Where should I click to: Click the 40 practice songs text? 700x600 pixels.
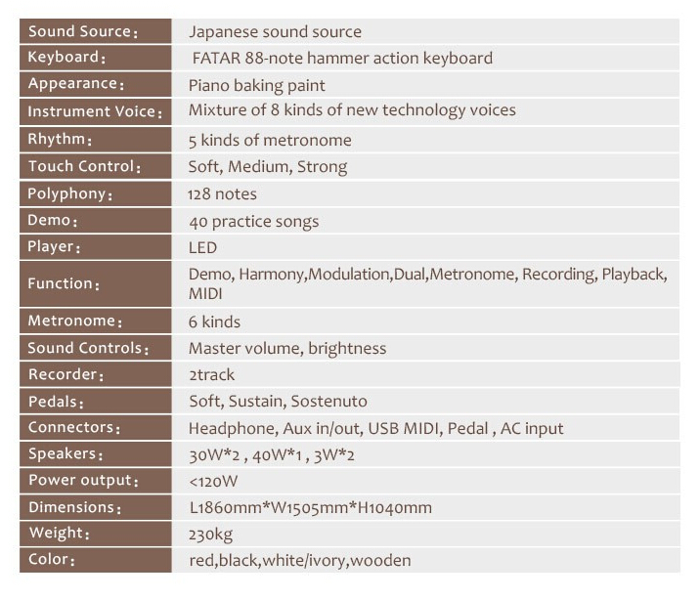tap(254, 221)
